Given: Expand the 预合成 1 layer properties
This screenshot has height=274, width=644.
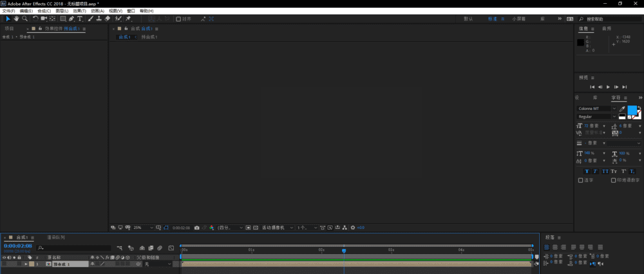Looking at the screenshot, I should click(26, 264).
